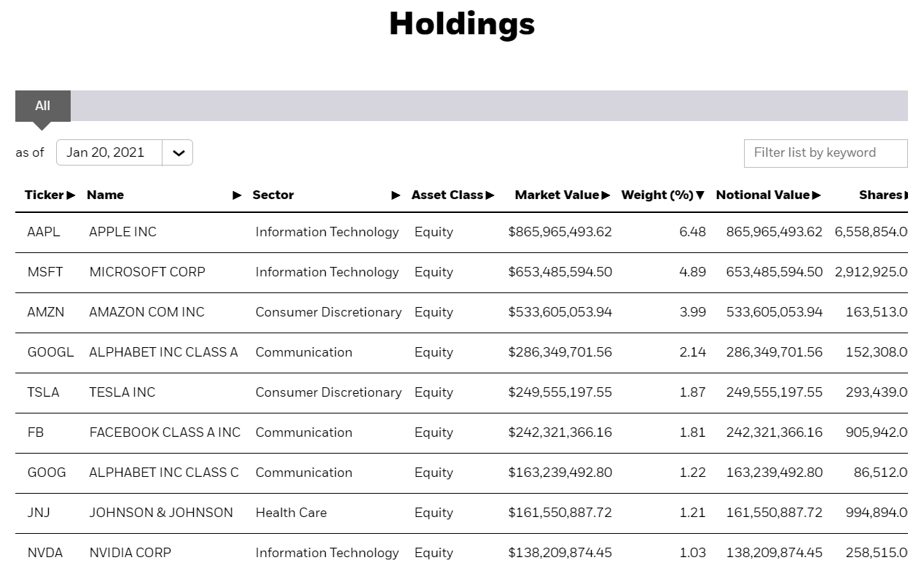Select the MICROSOFT CORP row name
Viewport: 924px width, 571px height.
[x=147, y=272]
